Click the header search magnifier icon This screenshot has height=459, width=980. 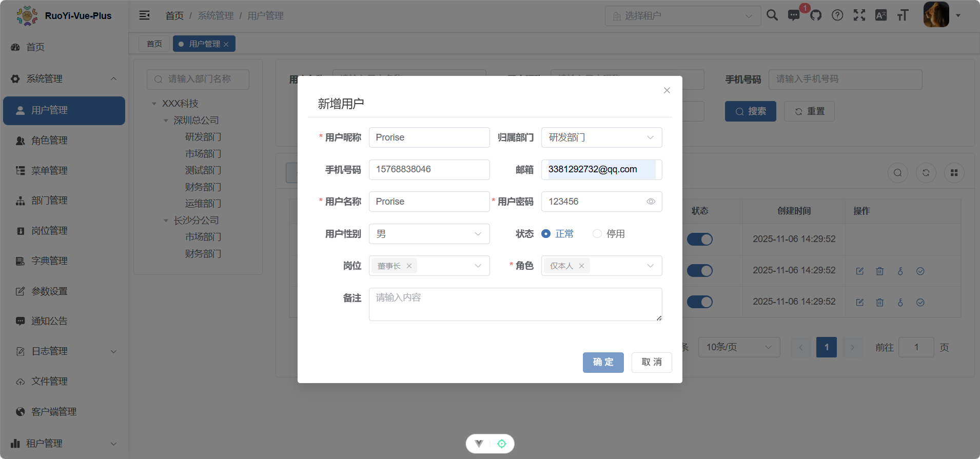tap(772, 15)
